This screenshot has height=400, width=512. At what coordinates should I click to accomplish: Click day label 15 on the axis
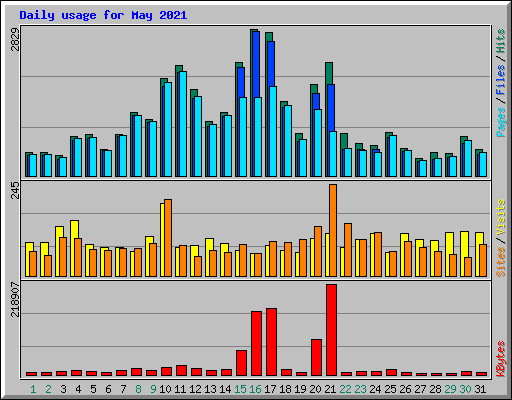[x=240, y=389]
